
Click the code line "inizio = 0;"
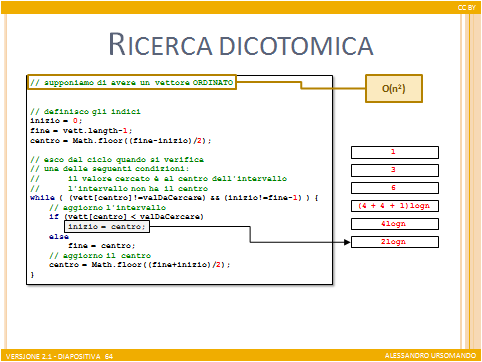(56, 121)
